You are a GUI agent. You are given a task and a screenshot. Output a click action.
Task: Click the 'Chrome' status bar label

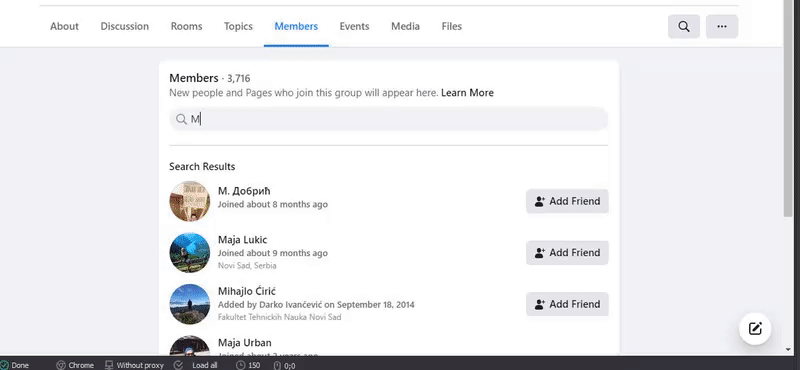(81, 365)
